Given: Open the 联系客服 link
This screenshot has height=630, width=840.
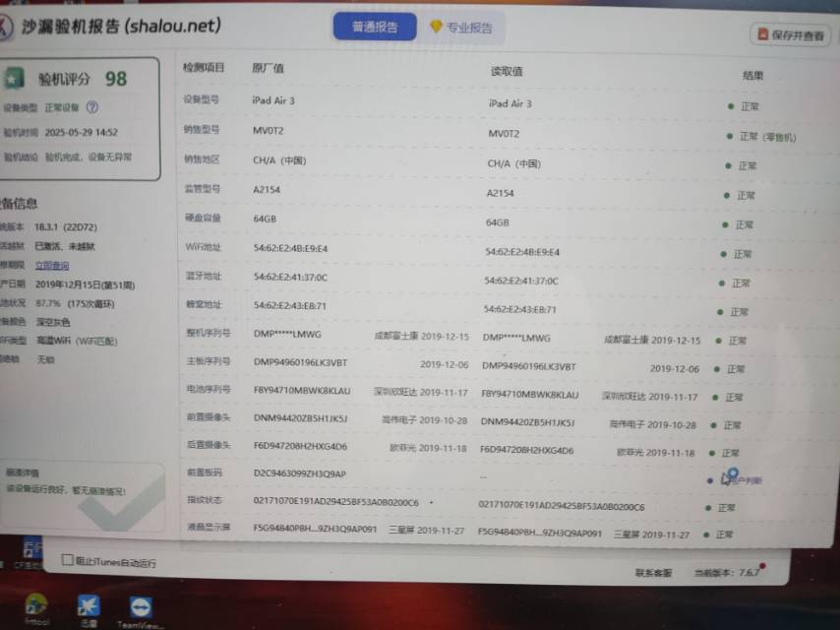Looking at the screenshot, I should click(653, 573).
